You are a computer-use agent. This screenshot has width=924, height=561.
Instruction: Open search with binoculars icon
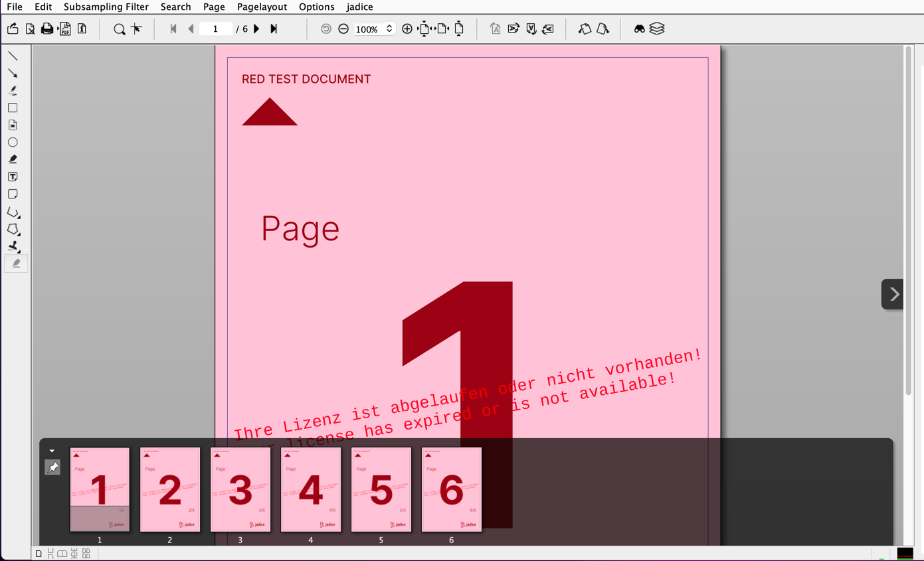pos(639,29)
